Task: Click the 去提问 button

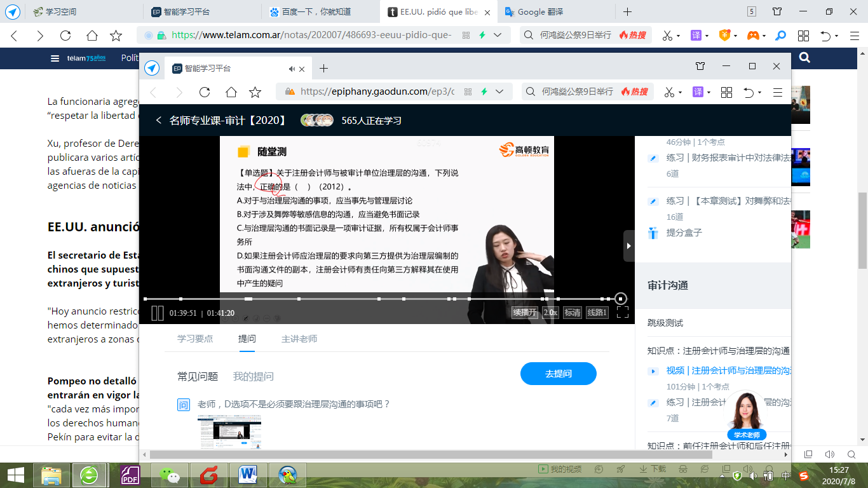Action: (x=558, y=374)
